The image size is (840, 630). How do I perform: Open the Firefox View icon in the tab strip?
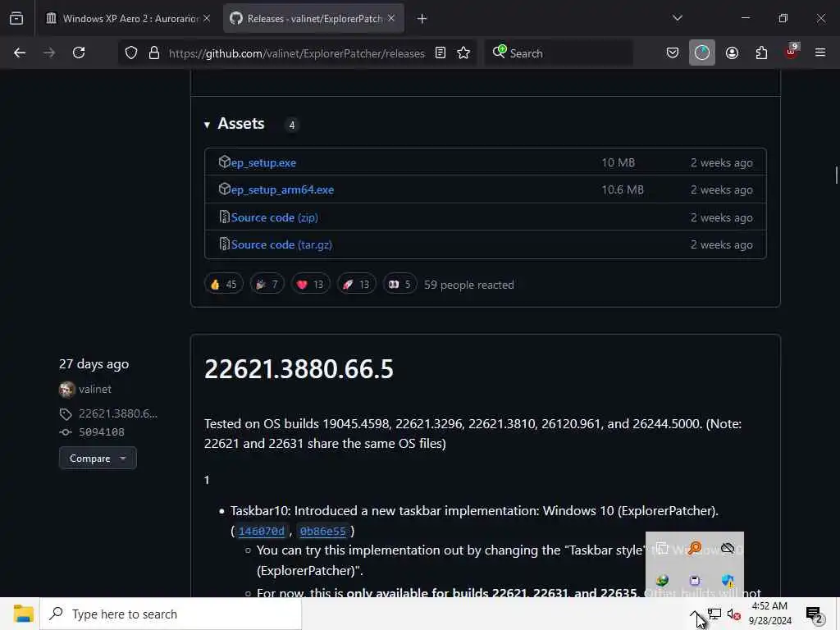click(x=16, y=19)
